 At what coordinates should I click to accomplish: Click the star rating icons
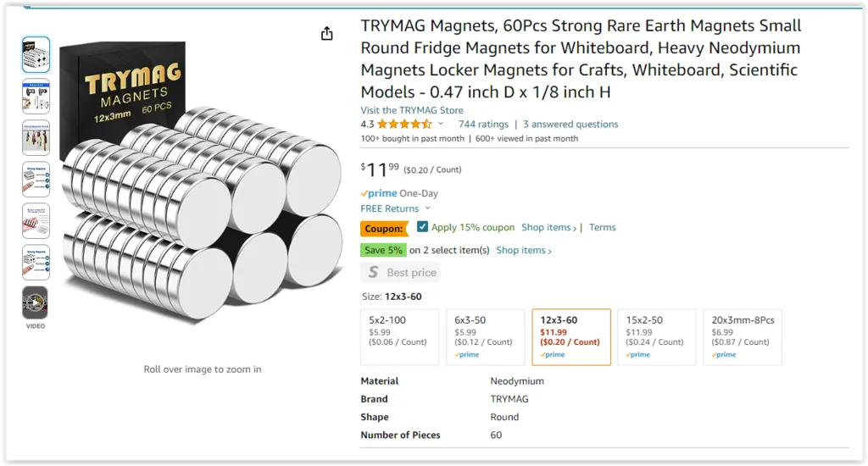click(404, 125)
